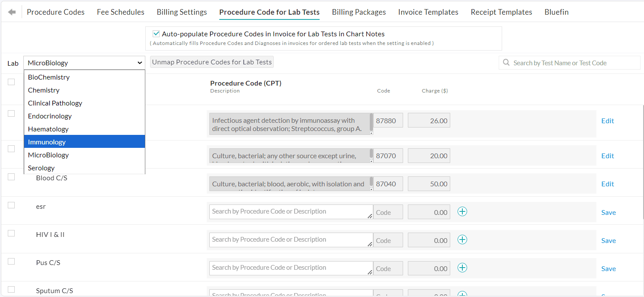Click the back arrow icon

click(x=12, y=12)
